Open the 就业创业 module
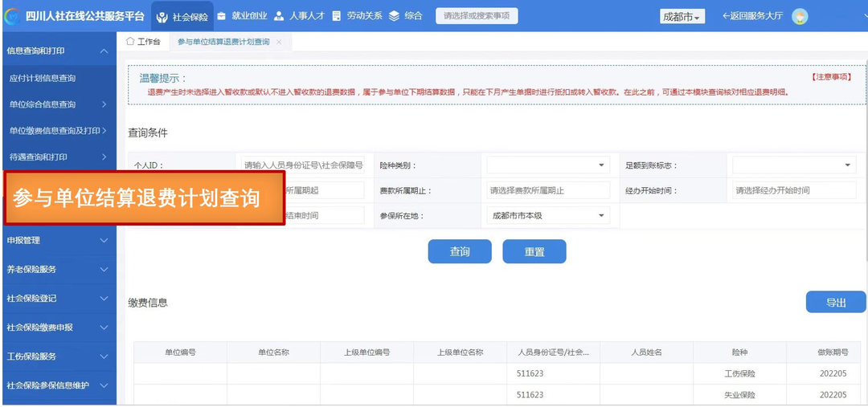868x407 pixels. coord(242,16)
